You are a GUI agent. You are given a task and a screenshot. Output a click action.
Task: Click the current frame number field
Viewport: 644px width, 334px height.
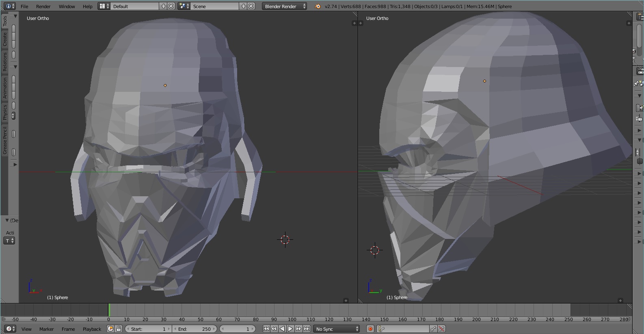coord(238,329)
